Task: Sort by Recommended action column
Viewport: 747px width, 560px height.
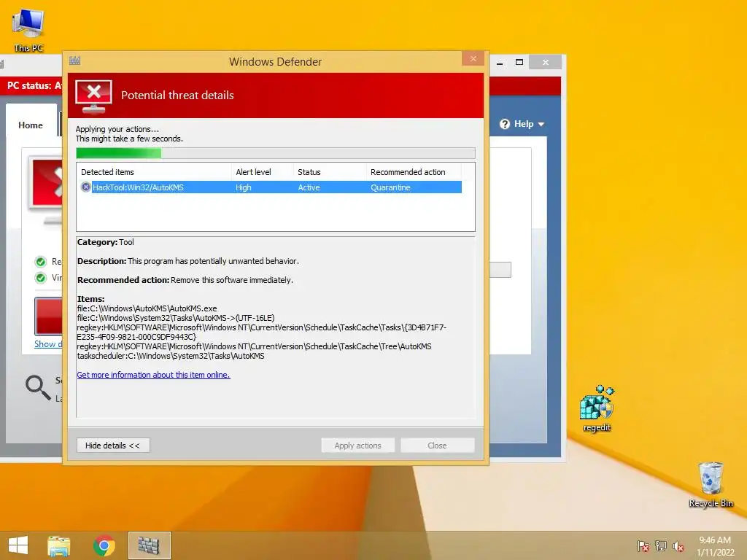Action: tap(414, 172)
